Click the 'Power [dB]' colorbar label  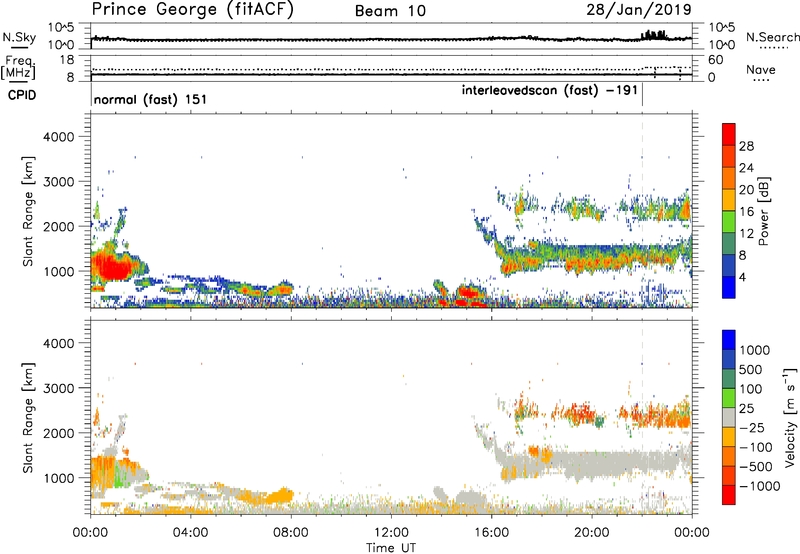point(763,211)
